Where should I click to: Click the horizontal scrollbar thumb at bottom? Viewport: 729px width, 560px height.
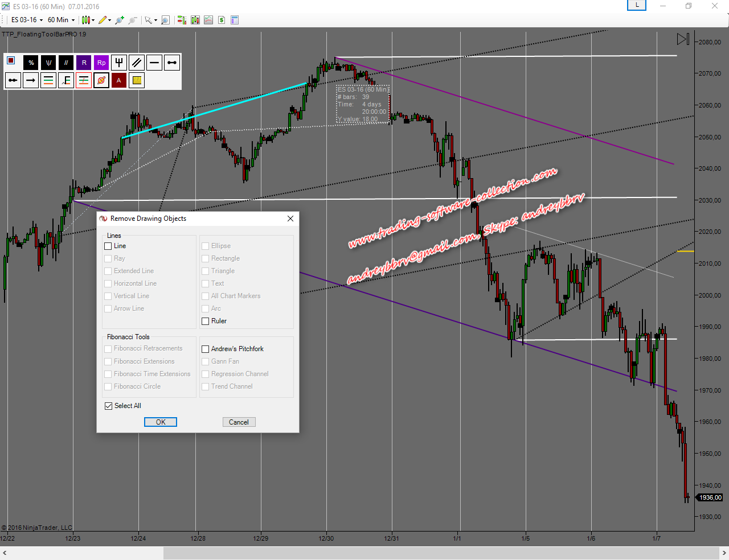[441, 553]
